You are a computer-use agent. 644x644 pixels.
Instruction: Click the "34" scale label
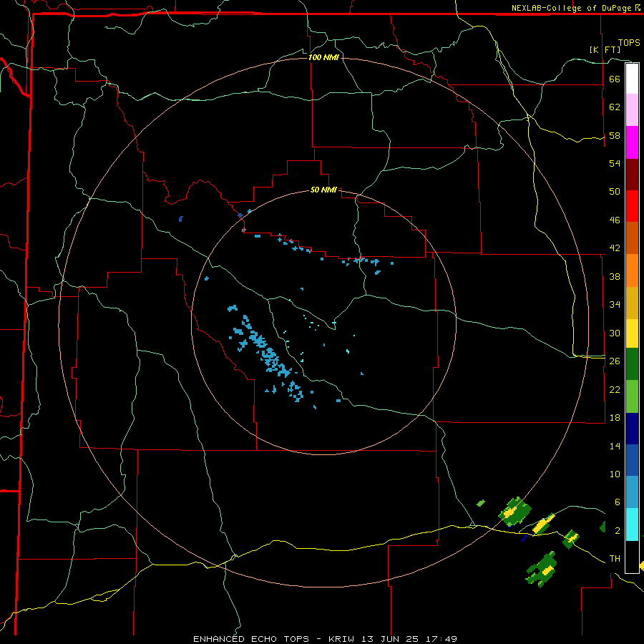615,305
